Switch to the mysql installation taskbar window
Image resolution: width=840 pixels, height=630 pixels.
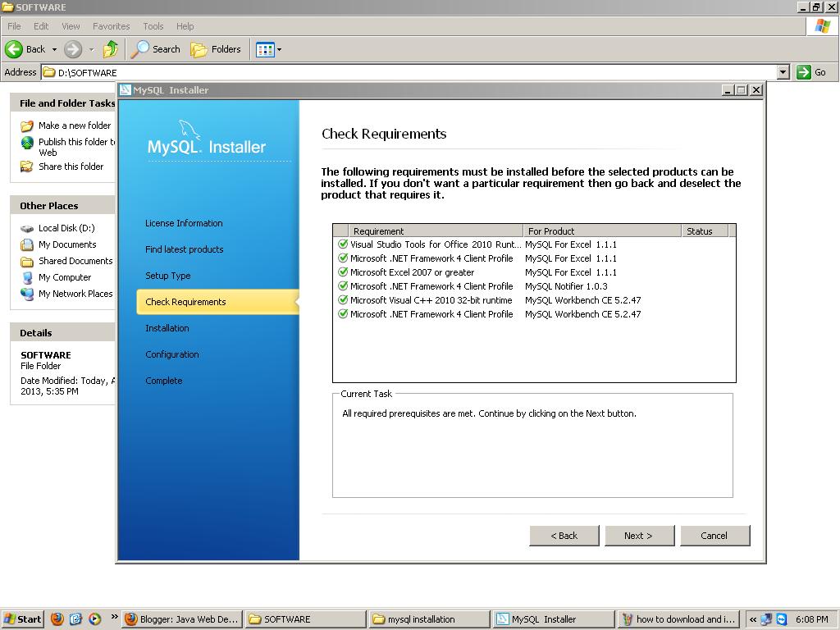pos(429,619)
